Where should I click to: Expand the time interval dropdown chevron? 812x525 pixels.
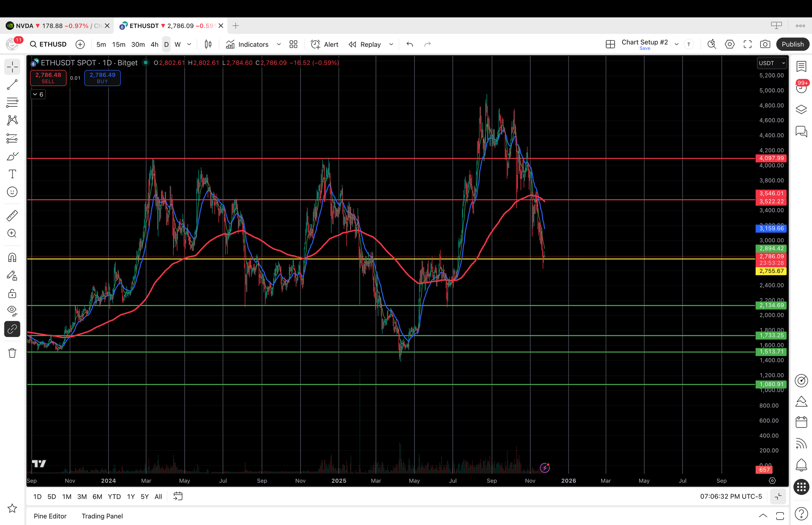click(189, 44)
